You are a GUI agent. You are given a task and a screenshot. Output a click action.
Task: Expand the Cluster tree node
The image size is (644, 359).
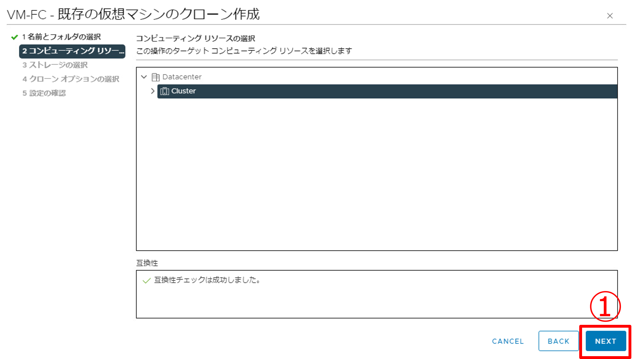[x=153, y=91]
